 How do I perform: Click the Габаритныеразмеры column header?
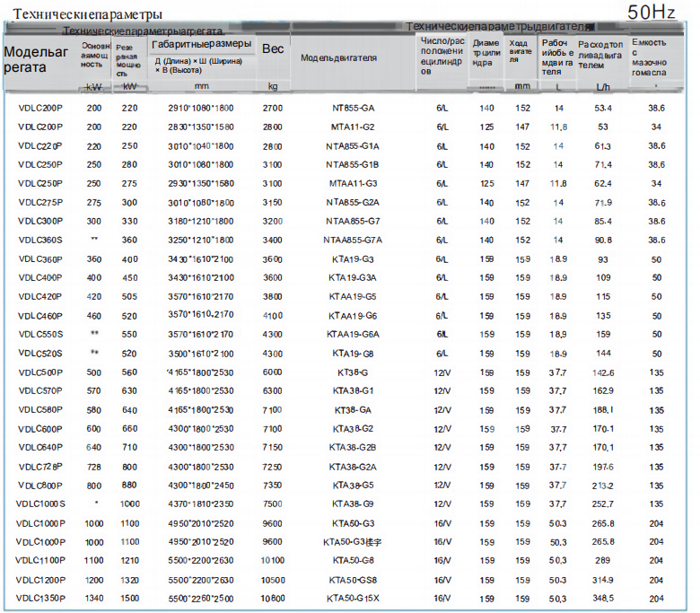coord(203,44)
